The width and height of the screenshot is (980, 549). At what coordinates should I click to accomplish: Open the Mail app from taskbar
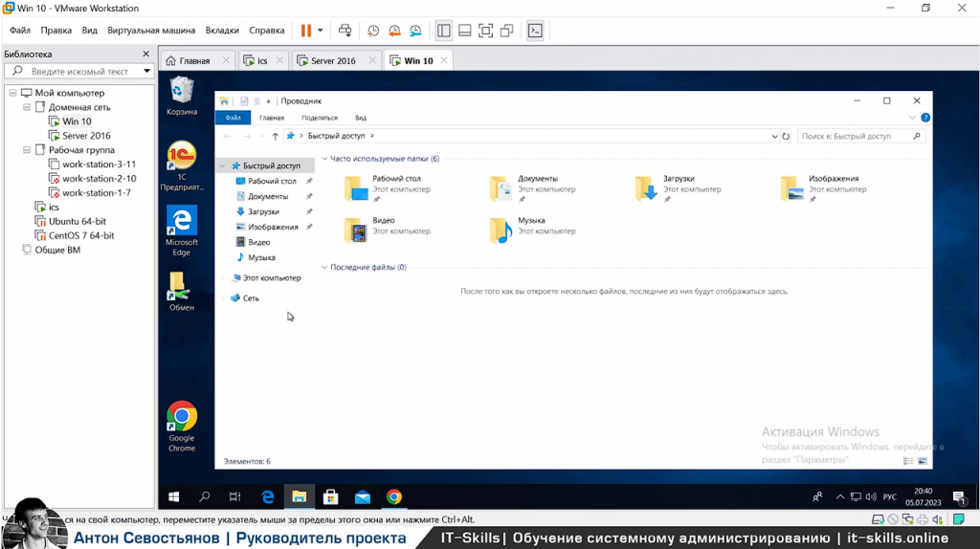363,496
